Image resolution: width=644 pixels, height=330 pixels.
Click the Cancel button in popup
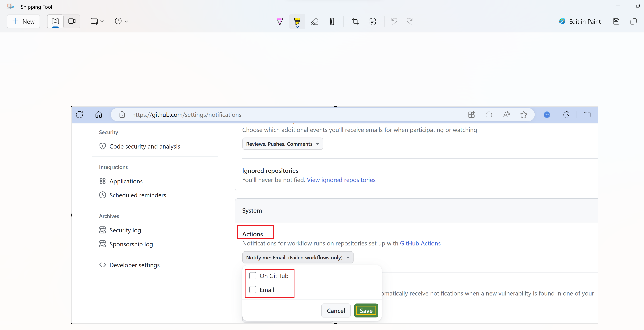coord(335,310)
